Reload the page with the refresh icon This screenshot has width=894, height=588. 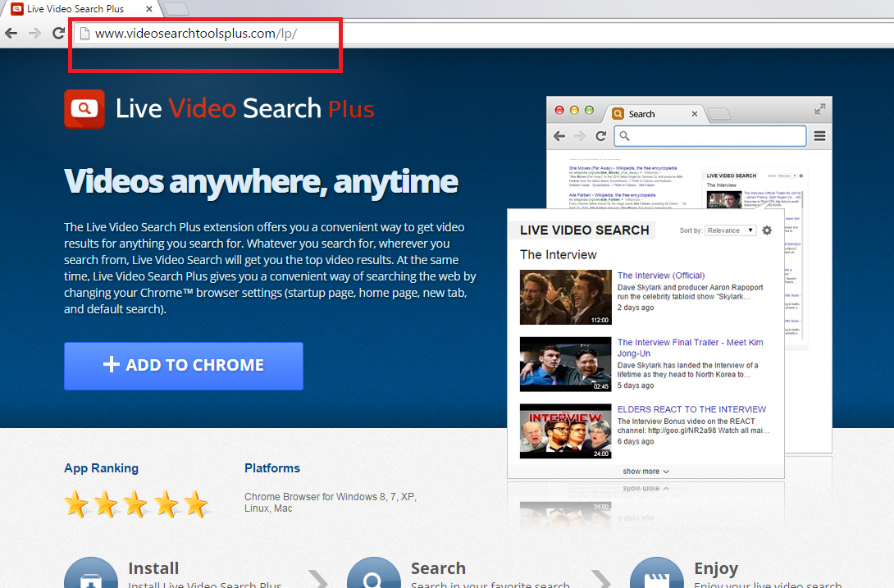click(58, 34)
